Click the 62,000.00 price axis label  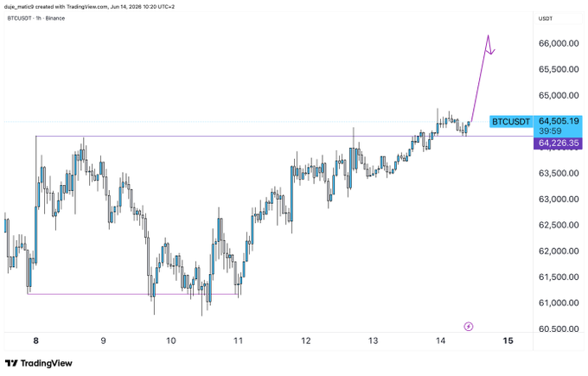559,251
